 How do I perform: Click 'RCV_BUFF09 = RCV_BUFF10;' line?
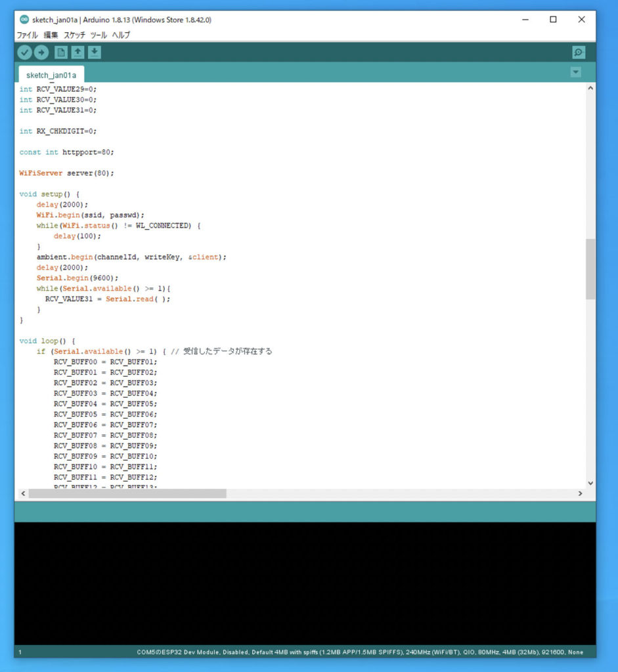pos(106,457)
